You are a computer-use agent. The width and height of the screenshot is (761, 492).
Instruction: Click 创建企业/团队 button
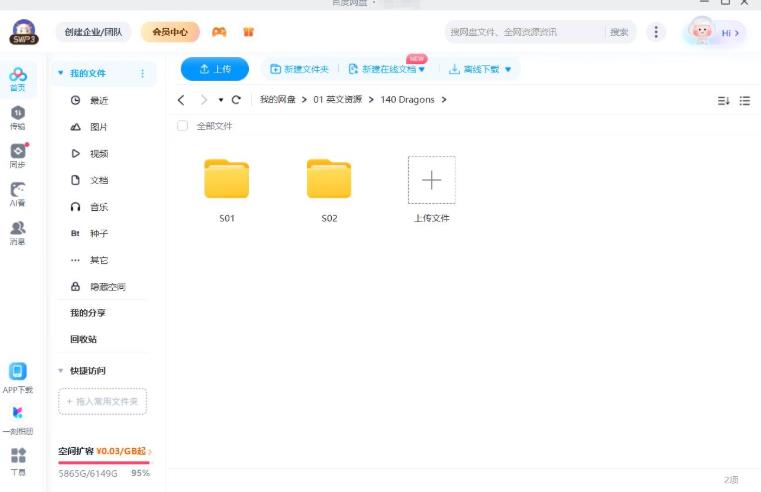(x=93, y=32)
